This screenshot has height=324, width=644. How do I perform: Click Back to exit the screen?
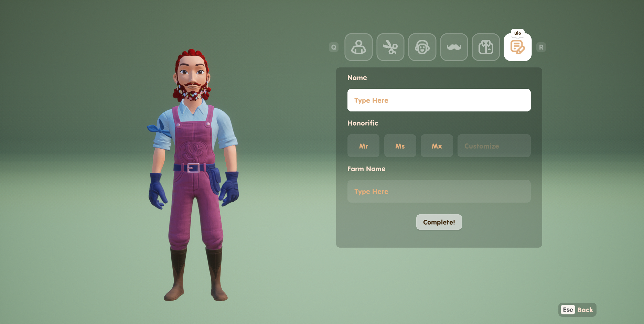[x=585, y=310]
